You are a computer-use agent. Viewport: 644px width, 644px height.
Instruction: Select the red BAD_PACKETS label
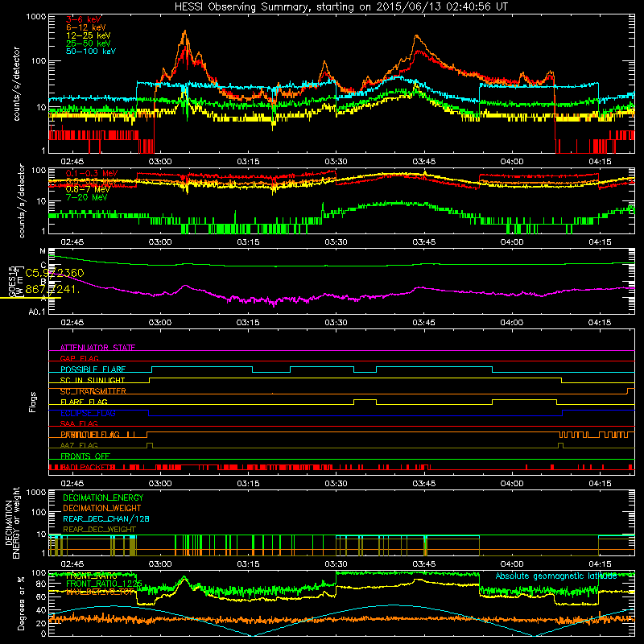(x=88, y=467)
